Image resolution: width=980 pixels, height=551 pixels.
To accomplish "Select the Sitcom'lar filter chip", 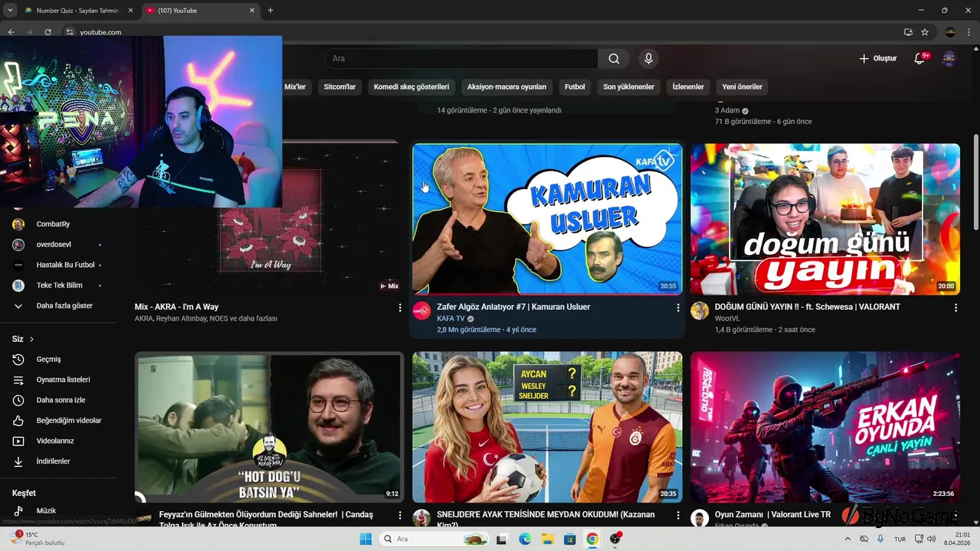I will coord(340,86).
